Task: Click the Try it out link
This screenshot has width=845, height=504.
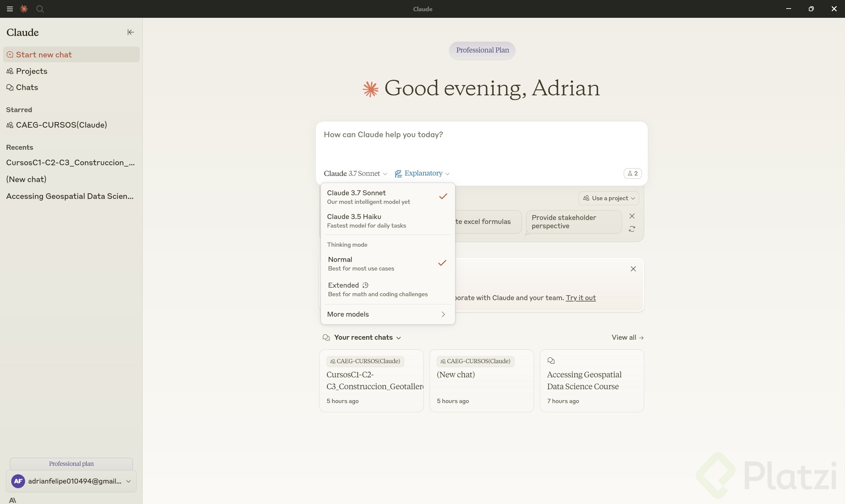Action: pos(580,298)
